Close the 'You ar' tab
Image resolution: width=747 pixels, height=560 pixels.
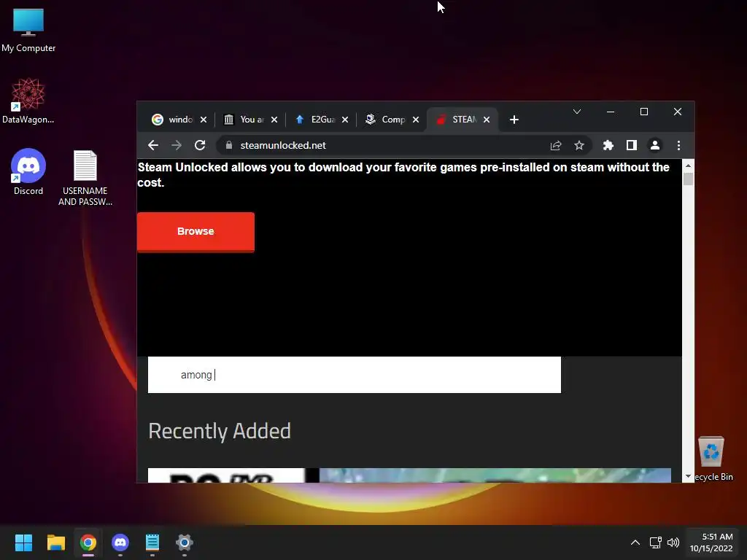(274, 120)
